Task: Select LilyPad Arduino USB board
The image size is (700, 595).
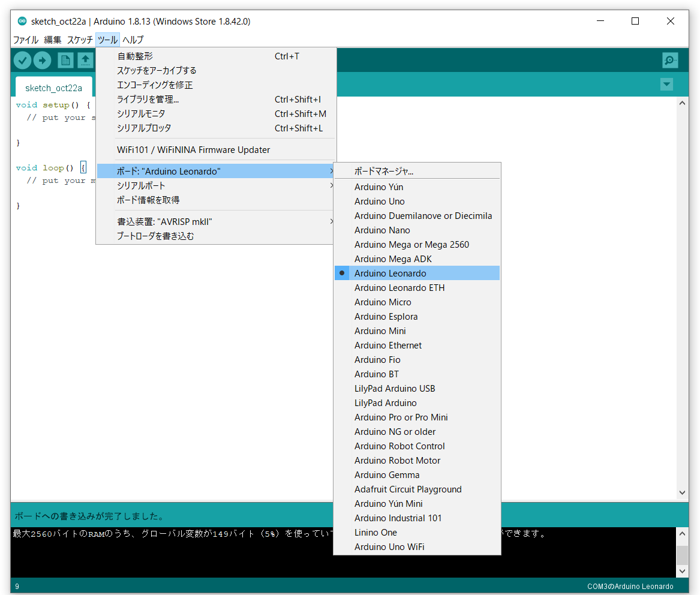Action: click(417, 388)
